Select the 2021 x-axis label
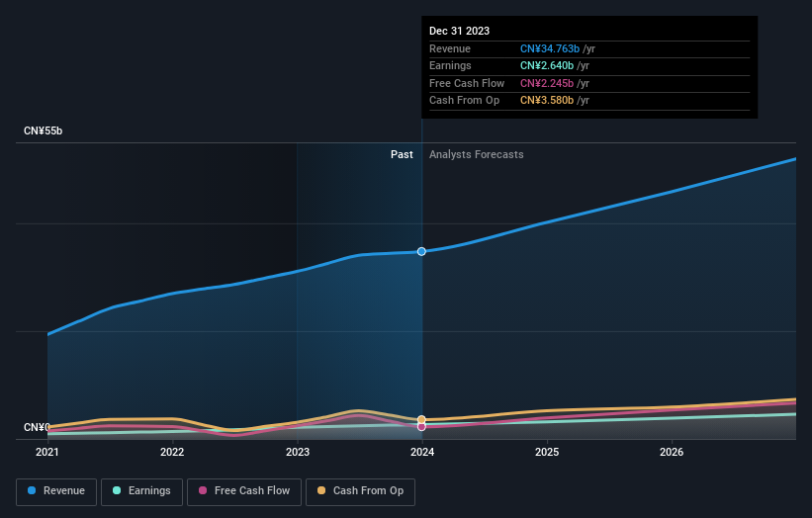Viewport: 812px width, 518px height. pyautogui.click(x=47, y=452)
